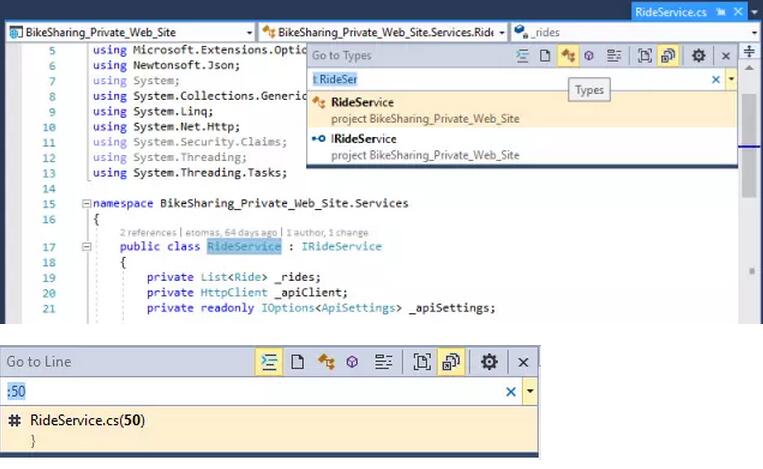Pin the RideService.cs tab
Viewport: 763px width, 469px height.
[721, 12]
